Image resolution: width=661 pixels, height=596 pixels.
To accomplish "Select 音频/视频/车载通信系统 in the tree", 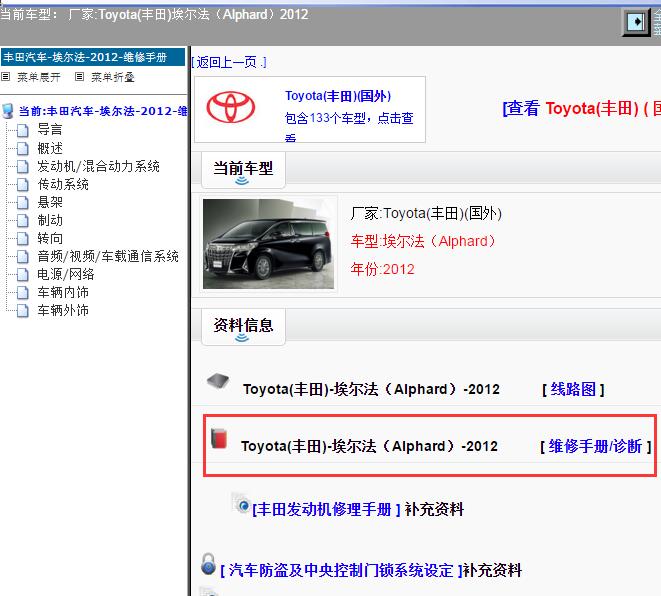I will (x=108, y=256).
